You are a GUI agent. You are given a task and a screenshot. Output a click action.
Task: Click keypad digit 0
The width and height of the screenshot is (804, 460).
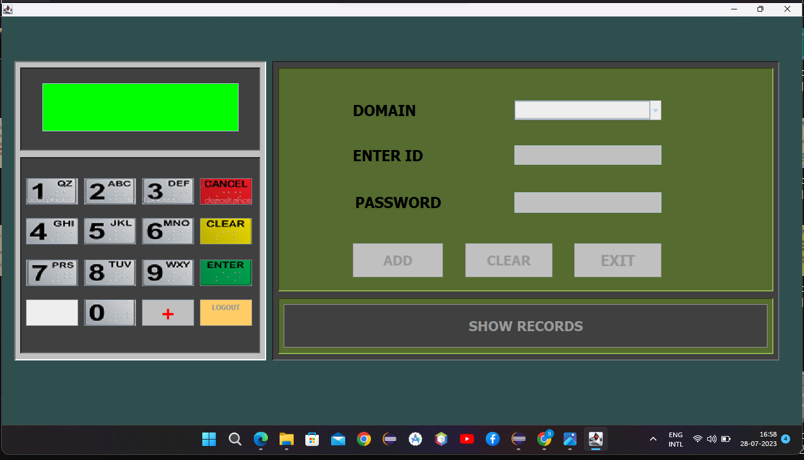(x=110, y=312)
